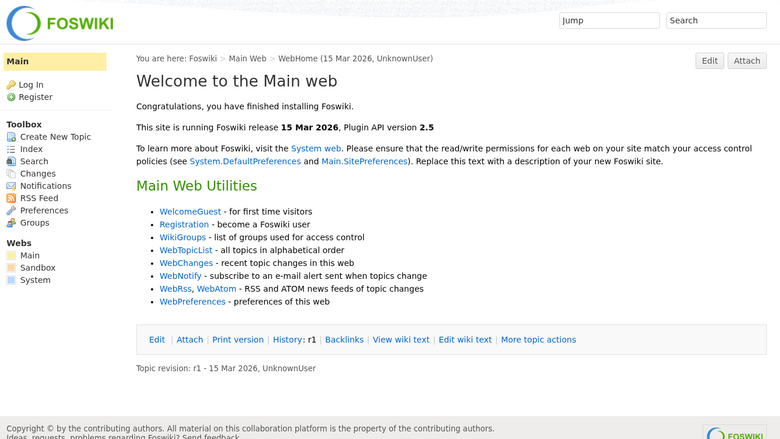Click the Log In key icon
Screen dimensions: 780x439
(x=11, y=85)
